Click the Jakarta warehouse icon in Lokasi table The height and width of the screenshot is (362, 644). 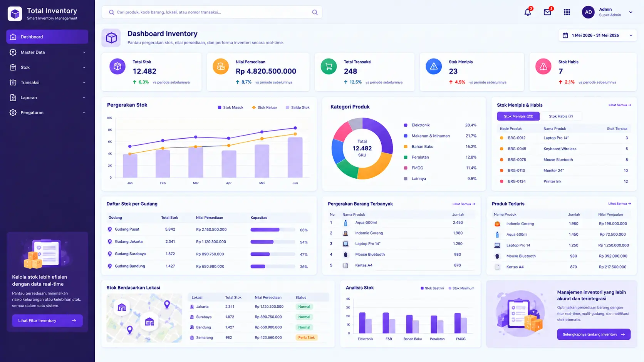click(192, 307)
